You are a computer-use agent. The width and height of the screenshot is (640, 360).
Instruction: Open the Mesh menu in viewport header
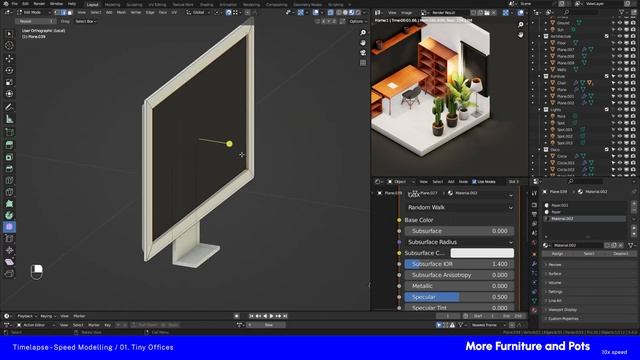(121, 13)
